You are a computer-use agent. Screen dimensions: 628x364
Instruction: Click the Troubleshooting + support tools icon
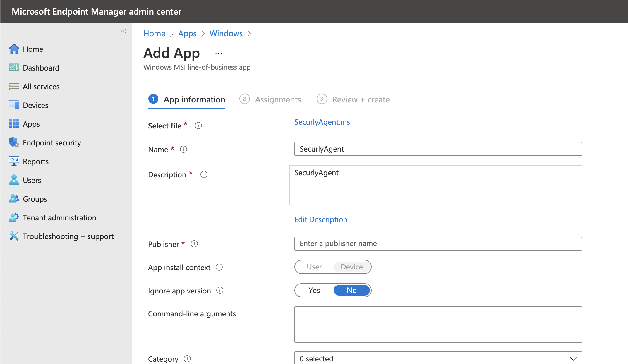tap(14, 236)
